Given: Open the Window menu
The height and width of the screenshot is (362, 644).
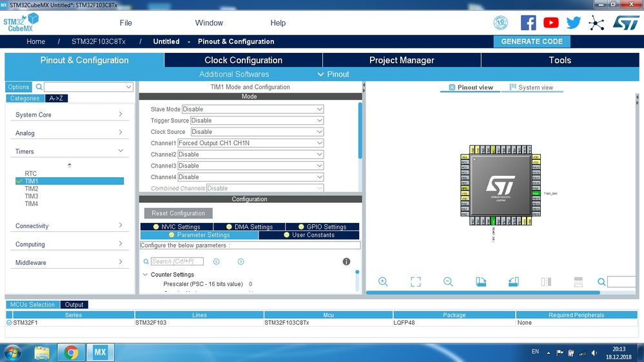Looking at the screenshot, I should [209, 23].
